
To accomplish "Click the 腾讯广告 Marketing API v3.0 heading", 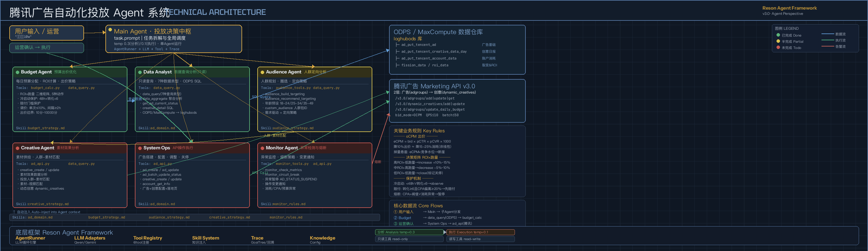I will (434, 86).
